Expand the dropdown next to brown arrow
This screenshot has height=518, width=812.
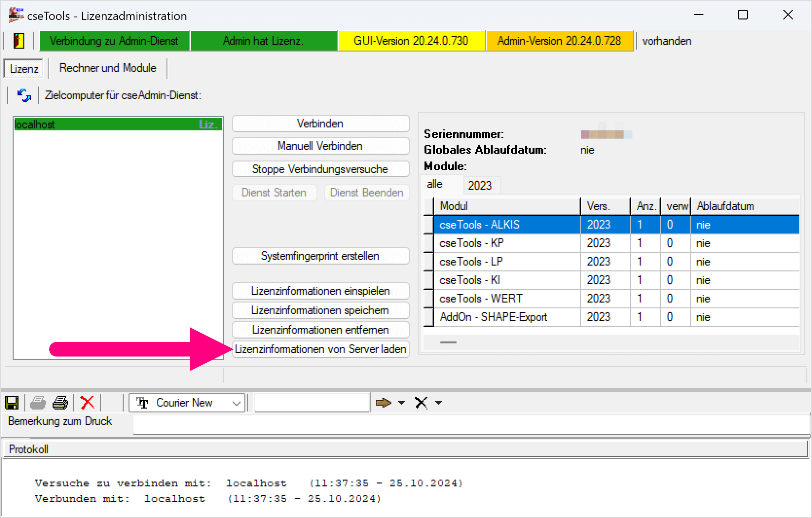(x=402, y=403)
